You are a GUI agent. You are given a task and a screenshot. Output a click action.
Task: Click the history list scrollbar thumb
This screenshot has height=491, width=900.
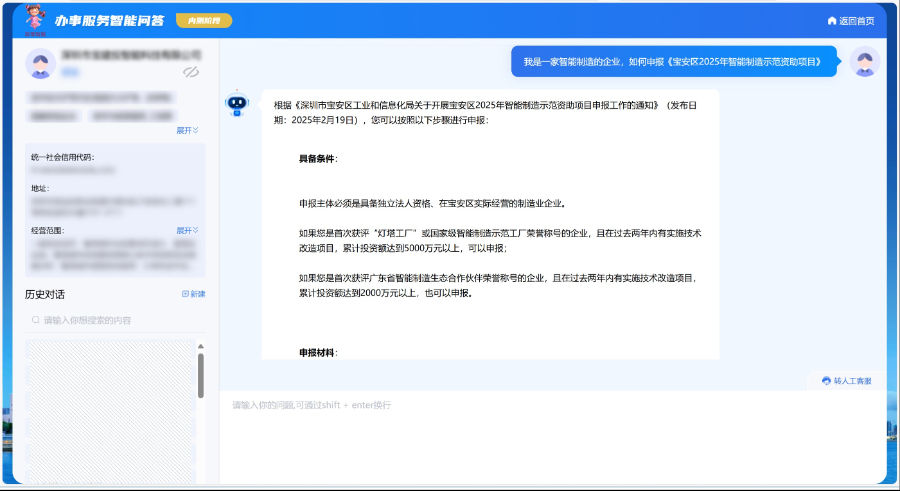[x=200, y=375]
